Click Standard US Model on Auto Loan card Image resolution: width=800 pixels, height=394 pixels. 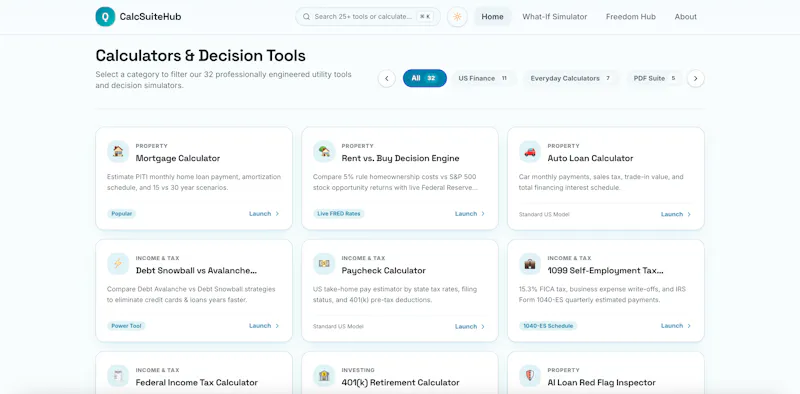point(544,214)
